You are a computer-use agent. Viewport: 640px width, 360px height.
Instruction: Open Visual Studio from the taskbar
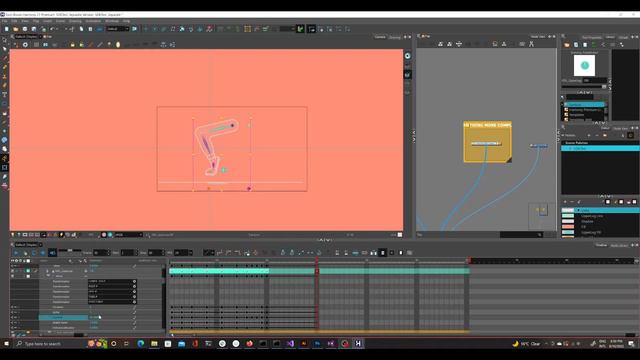pyautogui.click(x=290, y=344)
